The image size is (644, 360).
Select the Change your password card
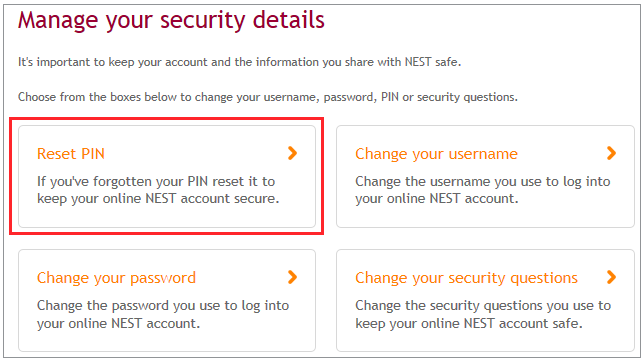[167, 300]
